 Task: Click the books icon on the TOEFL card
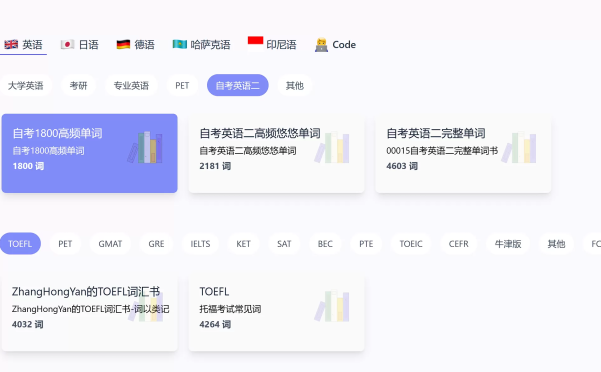[332, 306]
